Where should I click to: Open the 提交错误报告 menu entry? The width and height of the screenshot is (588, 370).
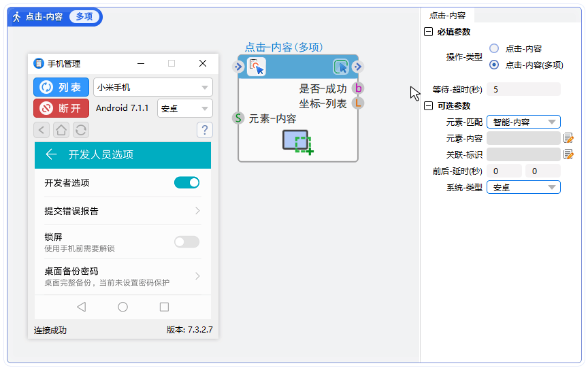point(122,211)
